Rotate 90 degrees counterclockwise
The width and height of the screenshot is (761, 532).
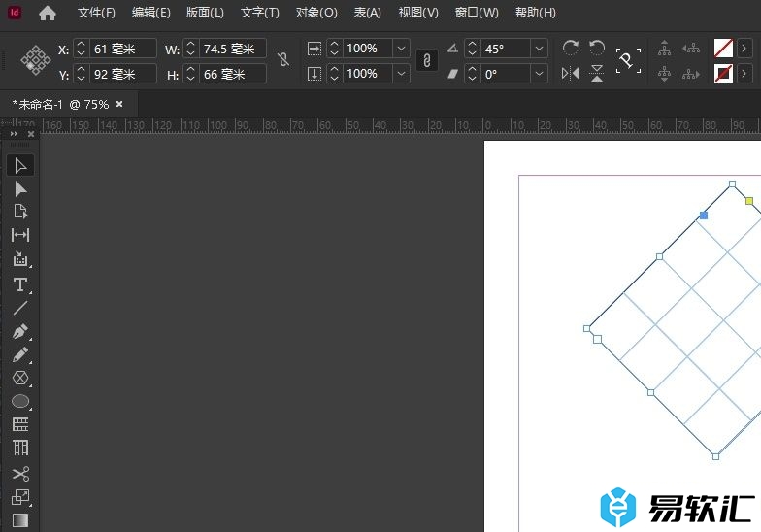coord(596,49)
